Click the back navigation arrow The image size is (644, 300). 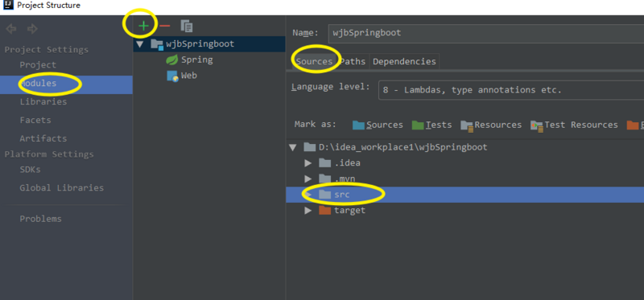[x=11, y=29]
